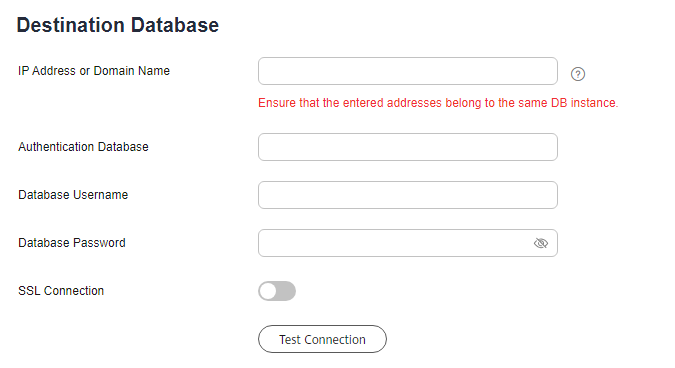The height and width of the screenshot is (368, 675).
Task: Click the Test Connection button
Action: pyautogui.click(x=322, y=339)
